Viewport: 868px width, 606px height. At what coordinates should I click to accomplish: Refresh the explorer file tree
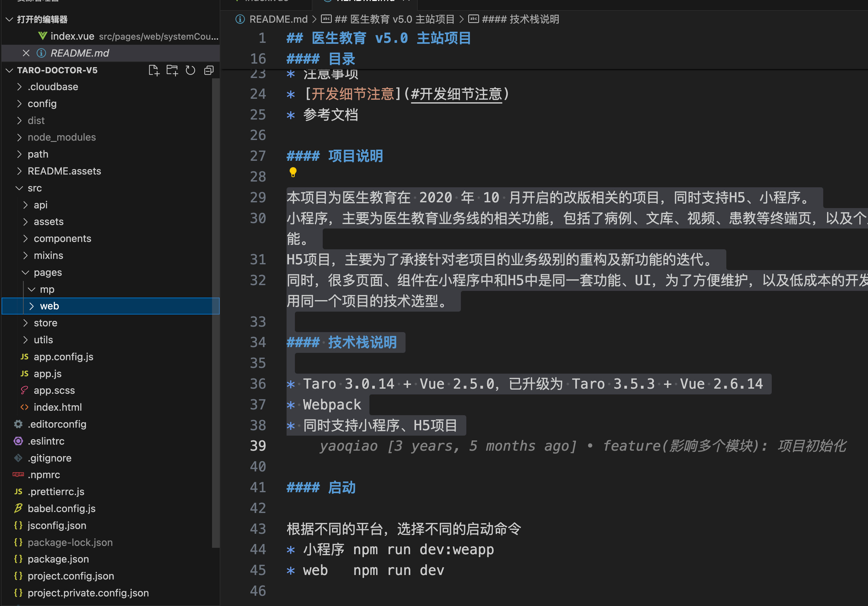[x=191, y=70]
